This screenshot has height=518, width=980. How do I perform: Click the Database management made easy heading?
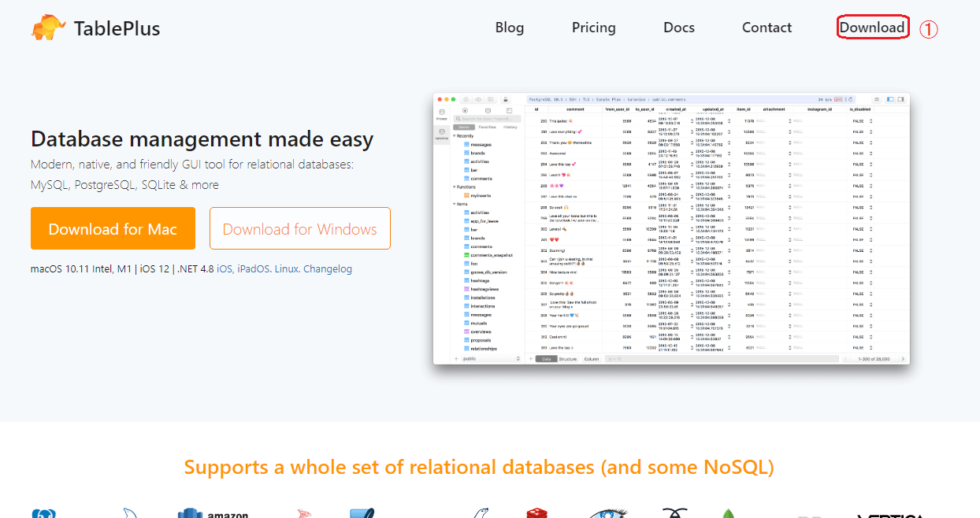202,139
